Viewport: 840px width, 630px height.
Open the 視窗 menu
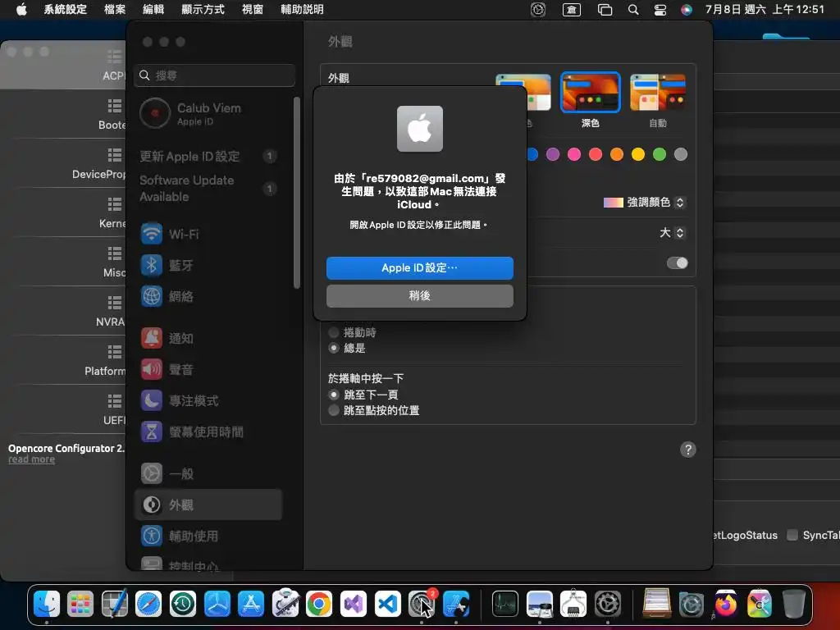click(x=253, y=9)
